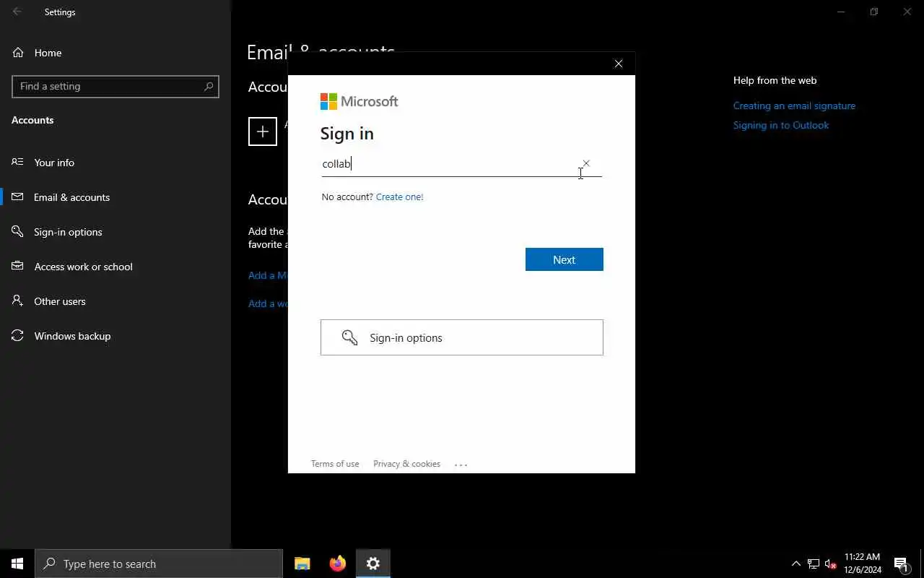Open Sign-in options in Microsoft dialog
Image resolution: width=924 pixels, height=578 pixels.
[461, 337]
